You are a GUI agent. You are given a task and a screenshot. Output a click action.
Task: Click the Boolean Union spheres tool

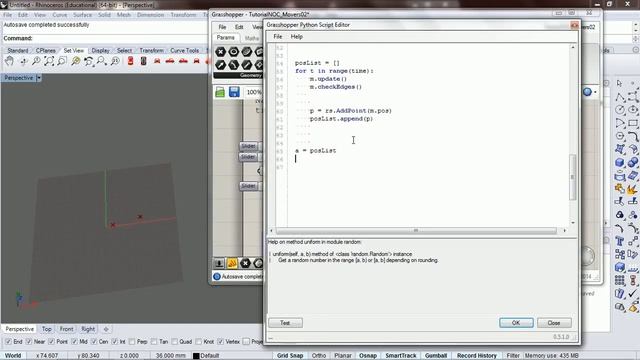(633, 162)
